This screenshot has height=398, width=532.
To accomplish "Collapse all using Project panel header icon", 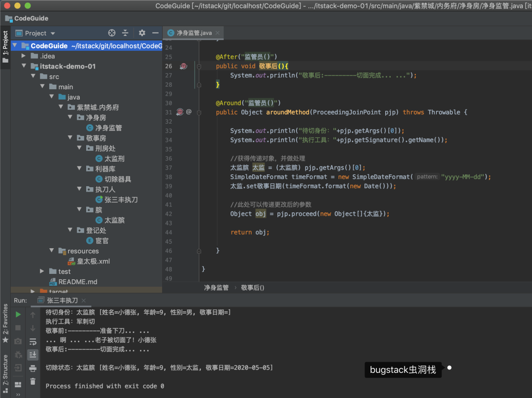I will tap(125, 33).
